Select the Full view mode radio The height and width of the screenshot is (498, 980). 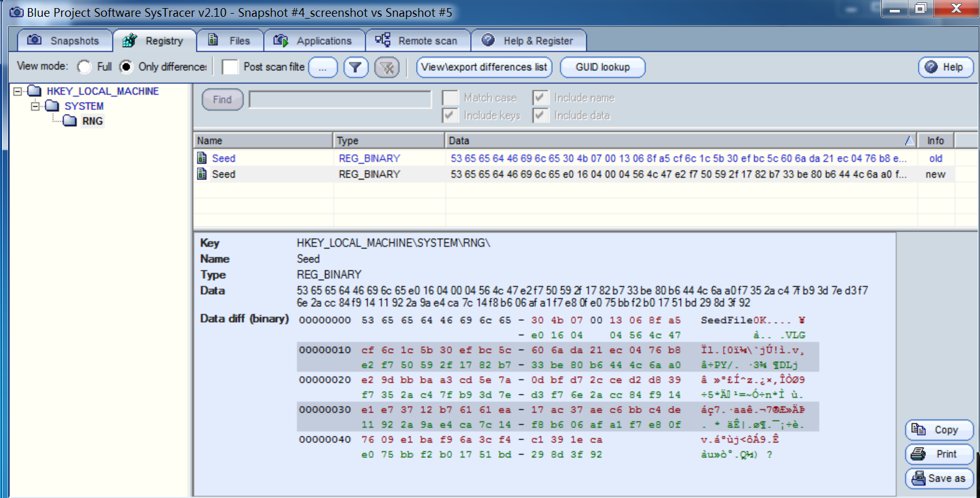pyautogui.click(x=85, y=67)
